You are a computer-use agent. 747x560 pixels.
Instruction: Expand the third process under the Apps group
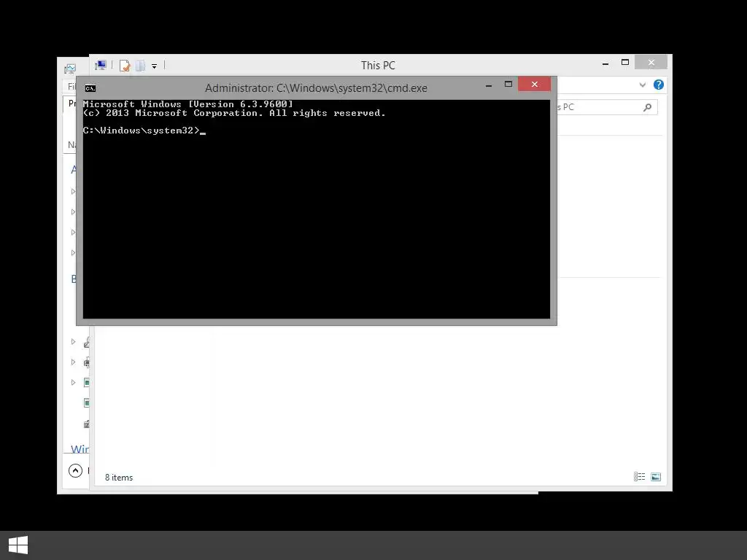click(x=73, y=233)
